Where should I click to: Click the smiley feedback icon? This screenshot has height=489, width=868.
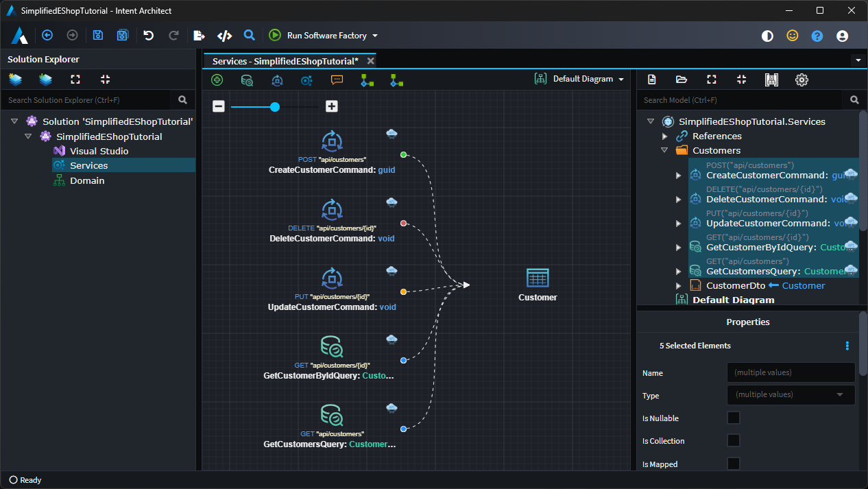click(x=793, y=36)
